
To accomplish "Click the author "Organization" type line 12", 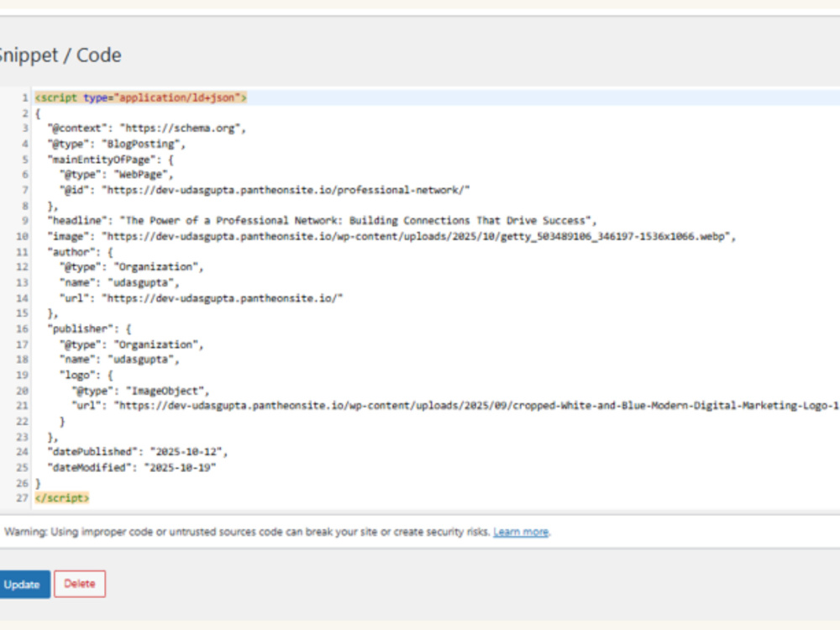I will 131,267.
